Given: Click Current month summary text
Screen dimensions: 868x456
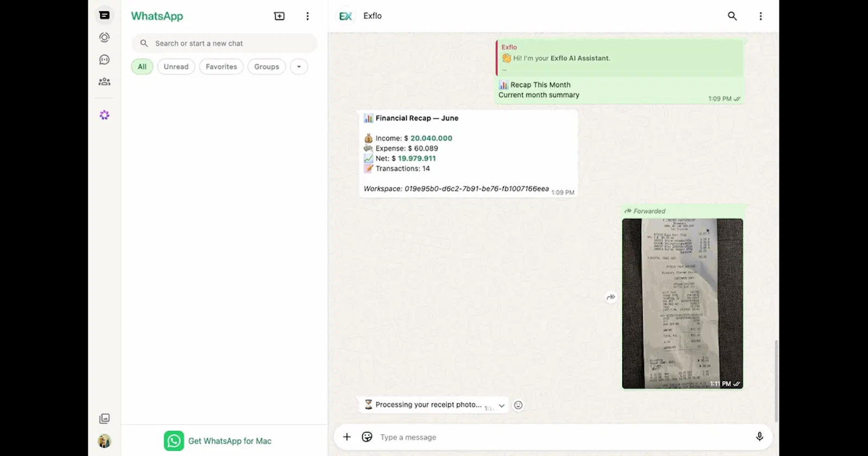Looking at the screenshot, I should tap(539, 95).
